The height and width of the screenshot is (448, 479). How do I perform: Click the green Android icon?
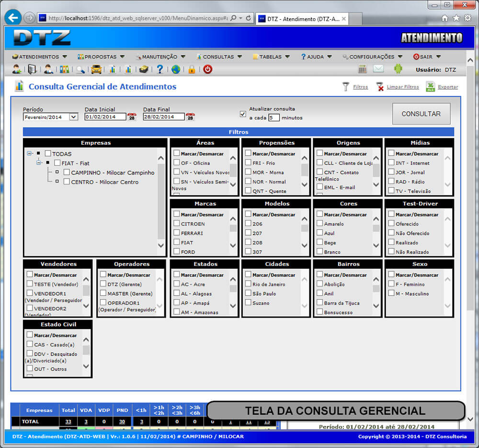398,69
